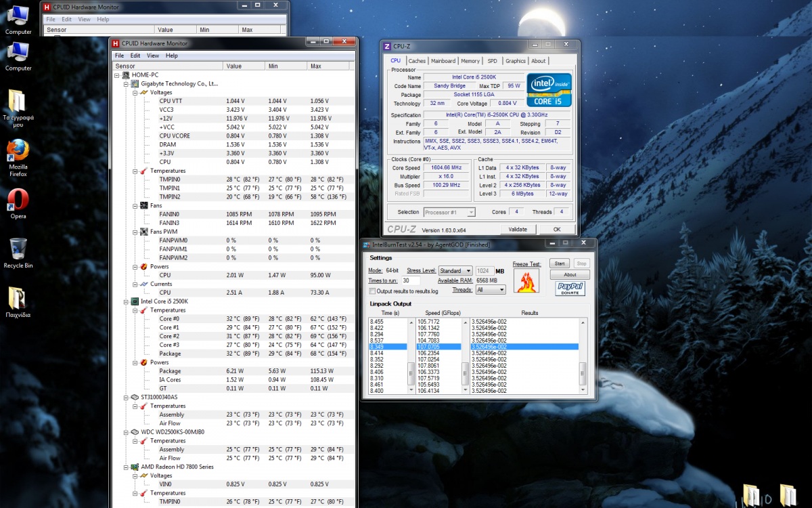Viewport: 812px width, 508px height.
Task: Click the Fans icon in the sensor tree
Action: click(x=144, y=205)
